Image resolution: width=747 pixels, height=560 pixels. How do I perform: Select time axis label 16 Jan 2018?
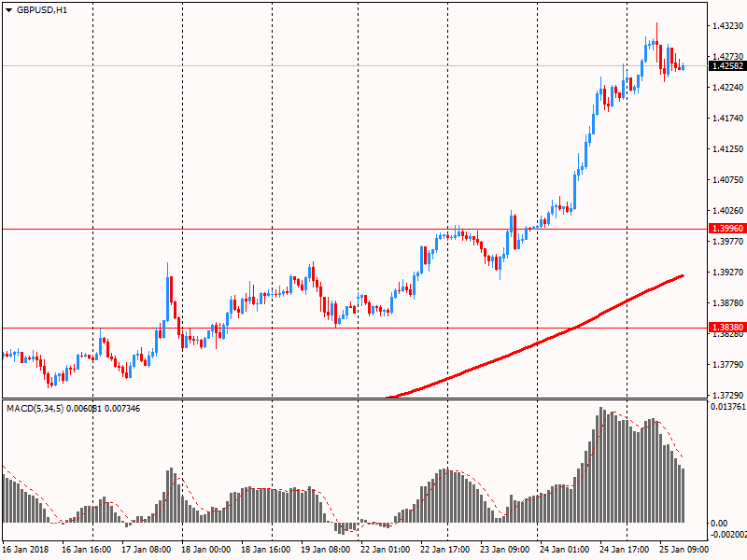click(25, 550)
